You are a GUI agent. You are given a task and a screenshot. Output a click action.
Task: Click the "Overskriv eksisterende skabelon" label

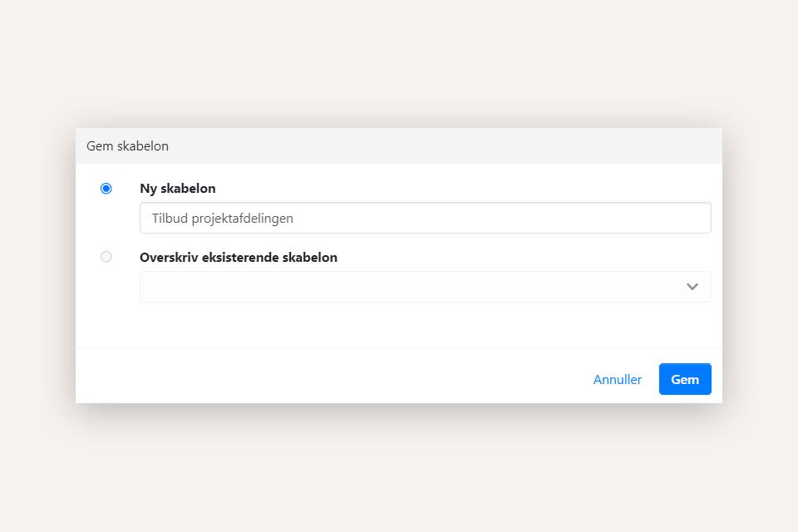(x=238, y=257)
